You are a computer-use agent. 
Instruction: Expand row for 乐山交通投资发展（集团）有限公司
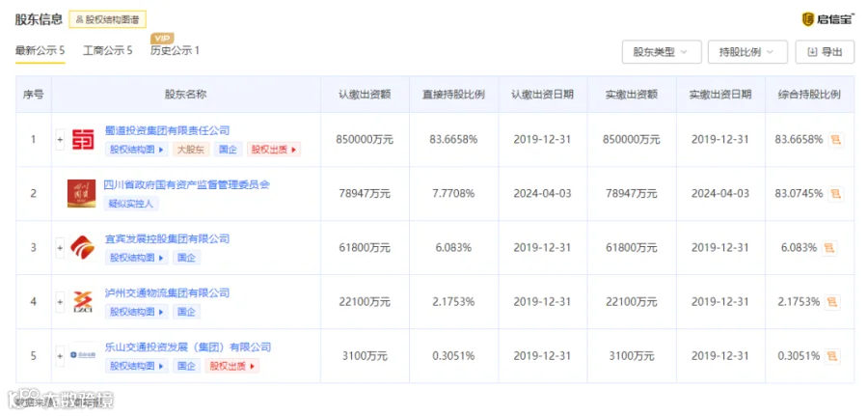point(60,355)
